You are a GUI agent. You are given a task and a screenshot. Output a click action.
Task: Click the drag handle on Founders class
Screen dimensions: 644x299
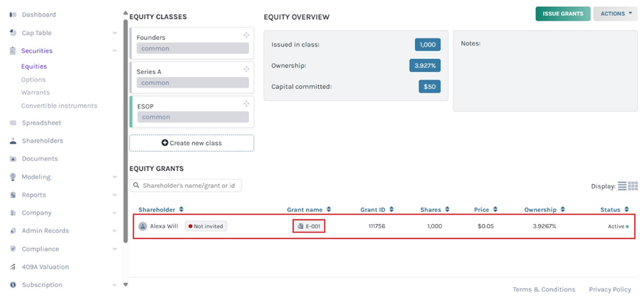pos(246,35)
